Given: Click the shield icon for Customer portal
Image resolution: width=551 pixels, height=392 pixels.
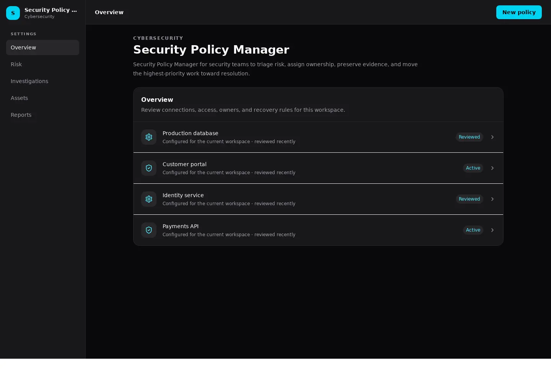Looking at the screenshot, I should click(x=149, y=168).
